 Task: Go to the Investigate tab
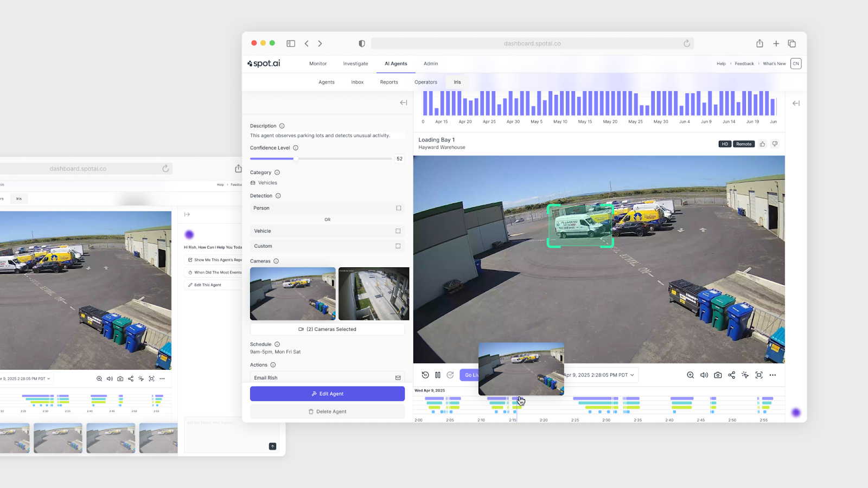coord(355,63)
